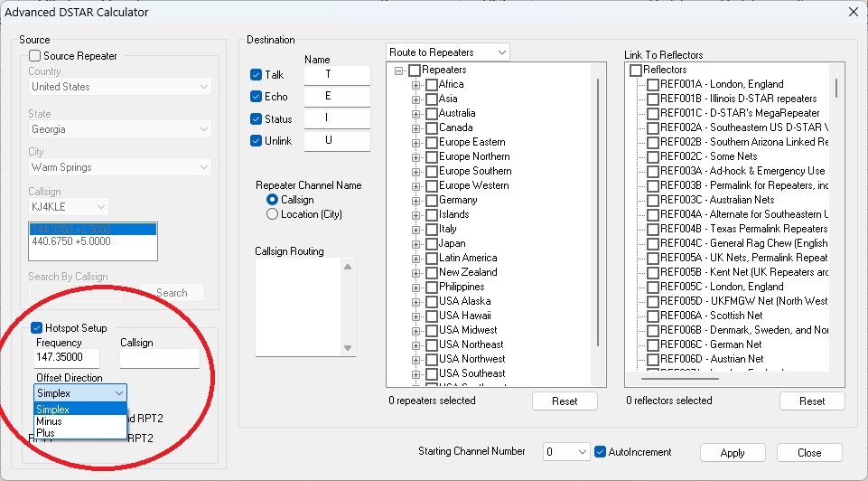Click the hotspot Frequency input field

(x=67, y=358)
